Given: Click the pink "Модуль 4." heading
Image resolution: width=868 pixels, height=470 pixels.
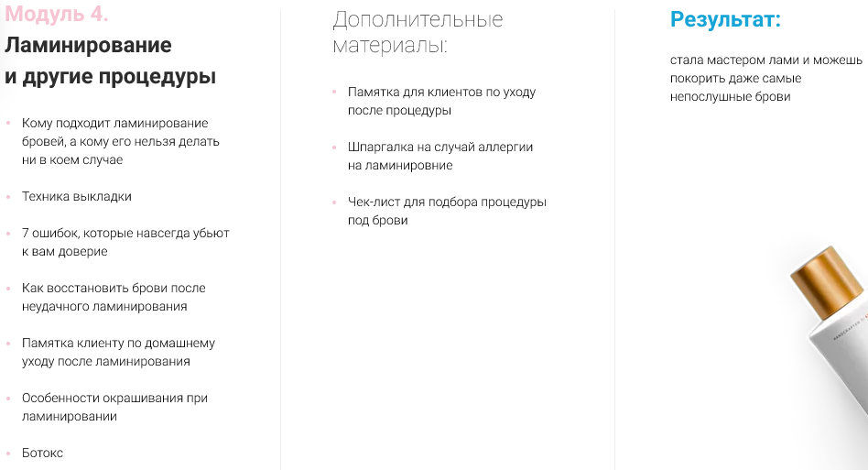Looking at the screenshot, I should click(x=57, y=16).
